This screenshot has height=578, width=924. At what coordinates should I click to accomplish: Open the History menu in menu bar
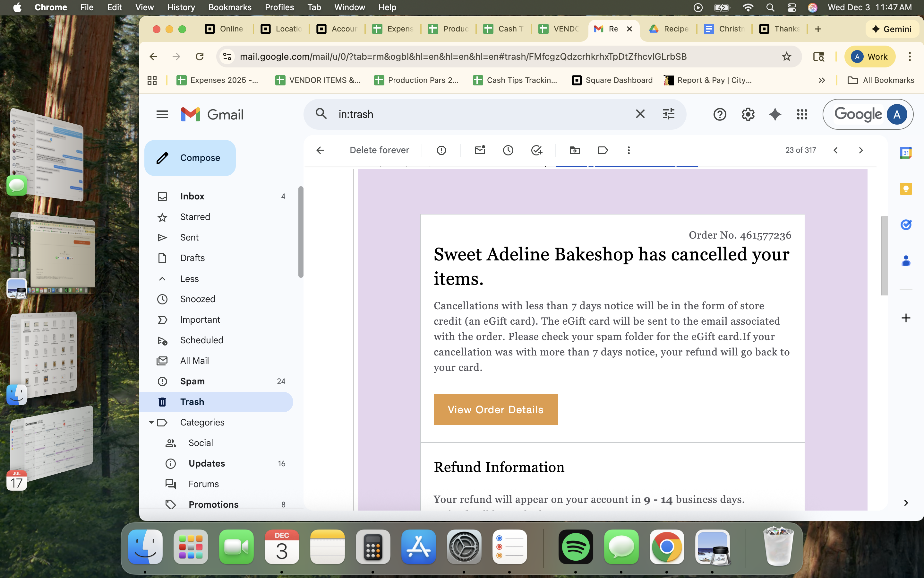[x=181, y=7]
